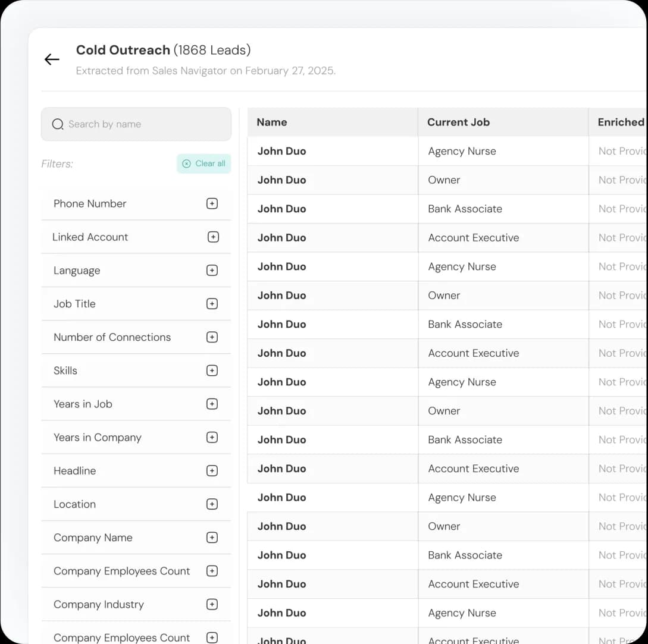
Task: Select the Location filter label
Action: (x=75, y=504)
